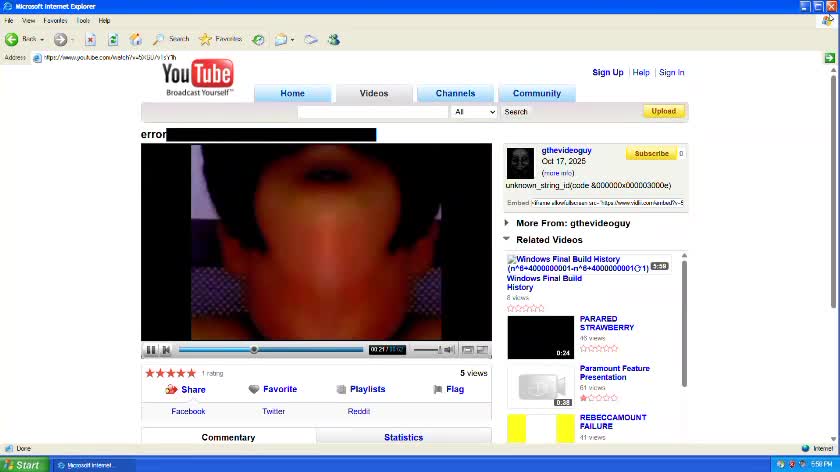Toggle wide player size button

[467, 350]
